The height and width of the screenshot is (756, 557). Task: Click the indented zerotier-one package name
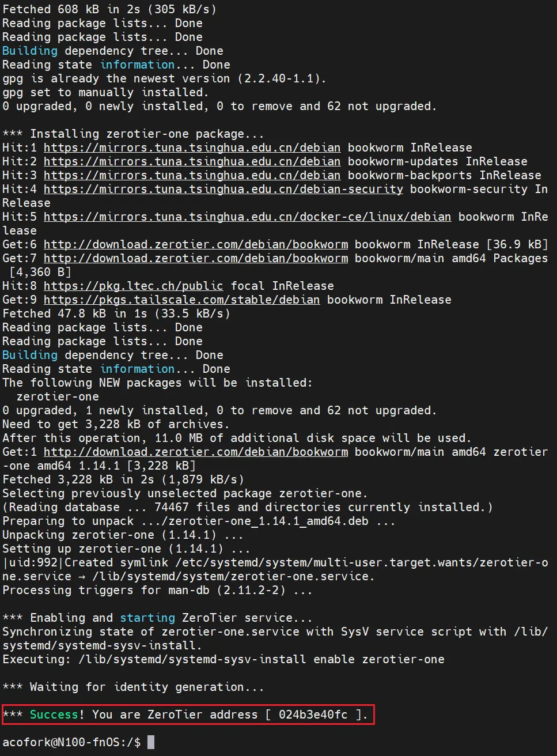(x=58, y=396)
